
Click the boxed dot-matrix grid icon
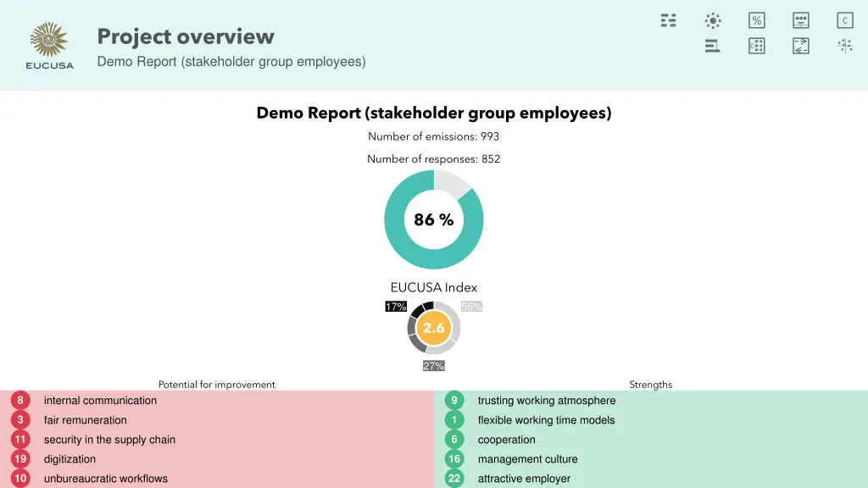tap(756, 46)
